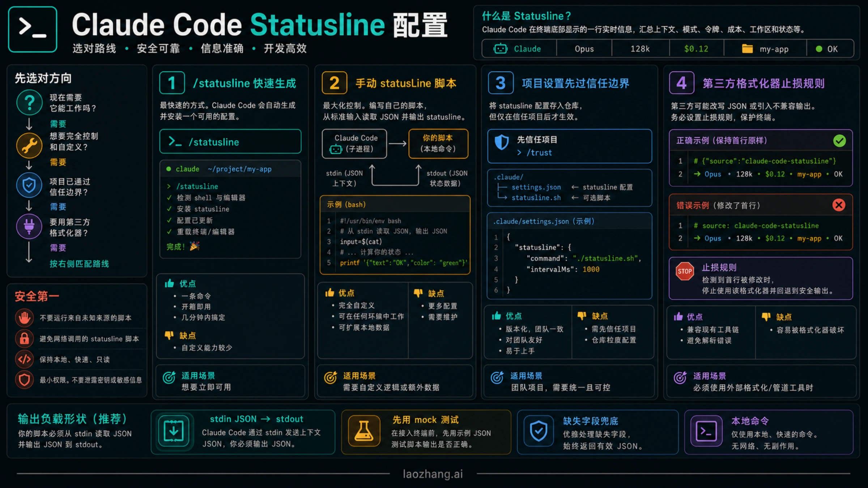Click the 检测 shell 与编辑器 checklist line
The image size is (868, 488).
206,198
